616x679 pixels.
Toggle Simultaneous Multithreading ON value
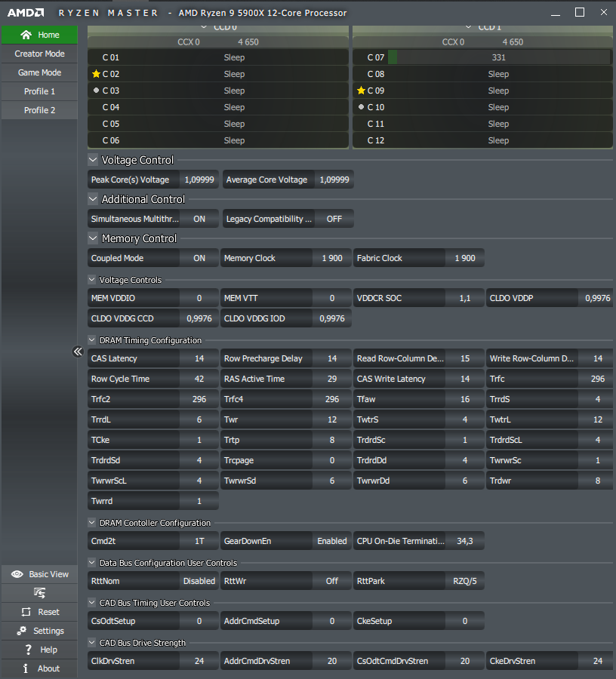[199, 219]
